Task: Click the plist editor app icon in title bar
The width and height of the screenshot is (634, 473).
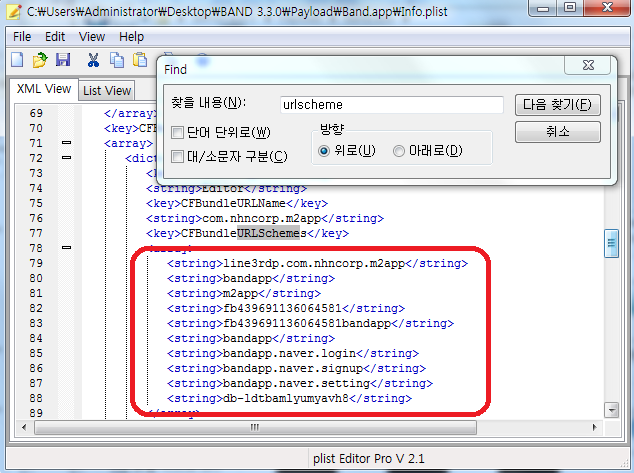Action: pos(14,11)
